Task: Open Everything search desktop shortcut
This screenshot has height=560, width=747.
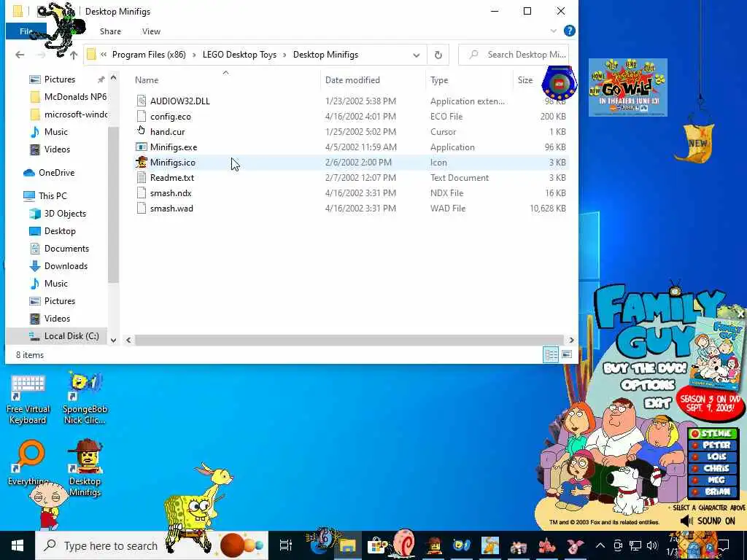Action: (x=28, y=463)
